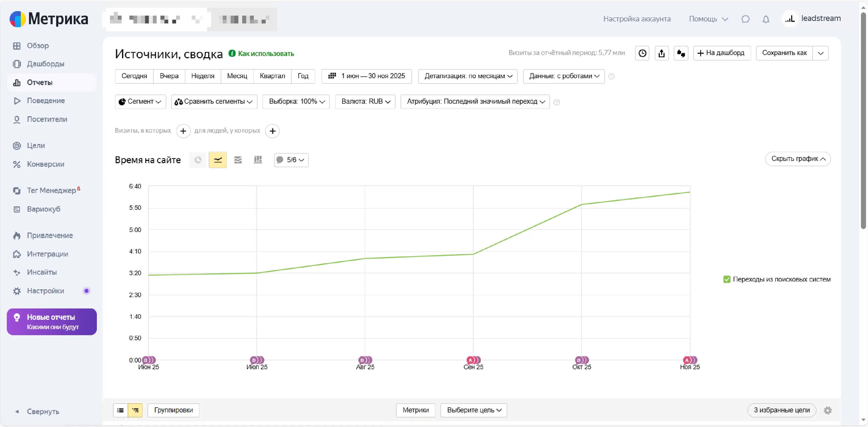Click the export report icon

[661, 53]
